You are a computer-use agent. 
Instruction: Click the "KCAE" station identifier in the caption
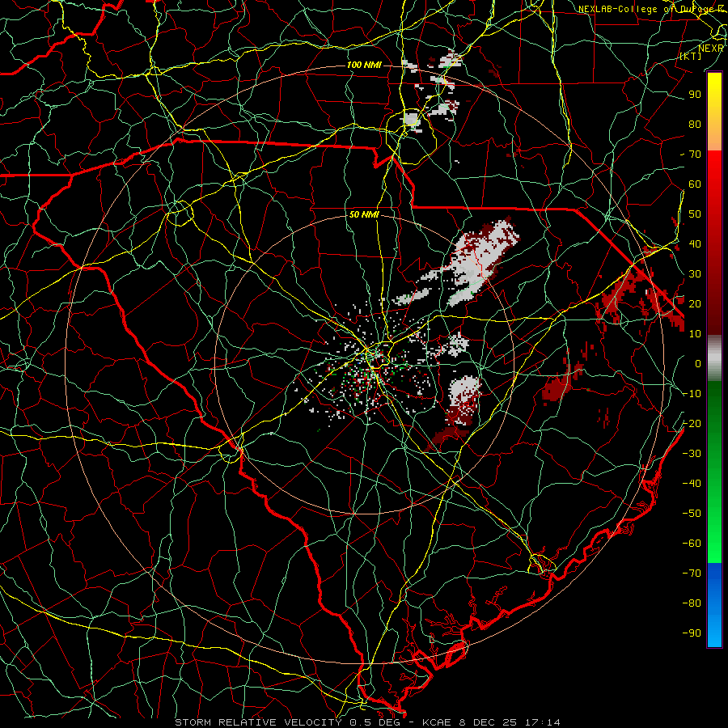coord(437,722)
